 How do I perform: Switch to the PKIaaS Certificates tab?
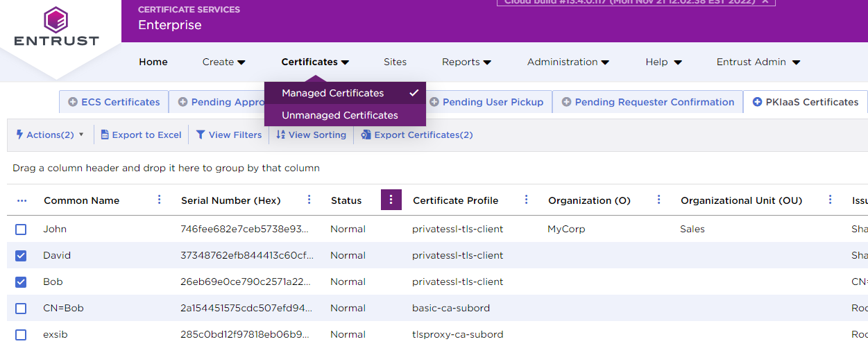(x=805, y=102)
